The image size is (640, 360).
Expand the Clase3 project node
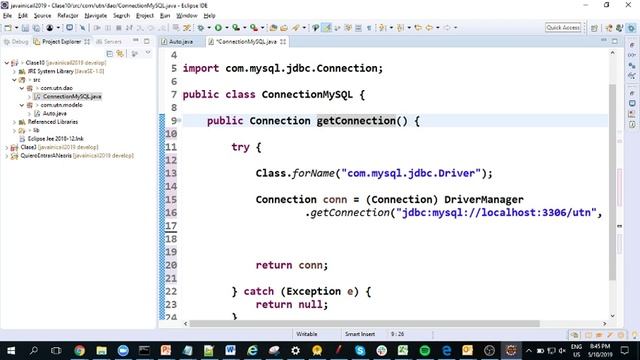[x=7, y=147]
